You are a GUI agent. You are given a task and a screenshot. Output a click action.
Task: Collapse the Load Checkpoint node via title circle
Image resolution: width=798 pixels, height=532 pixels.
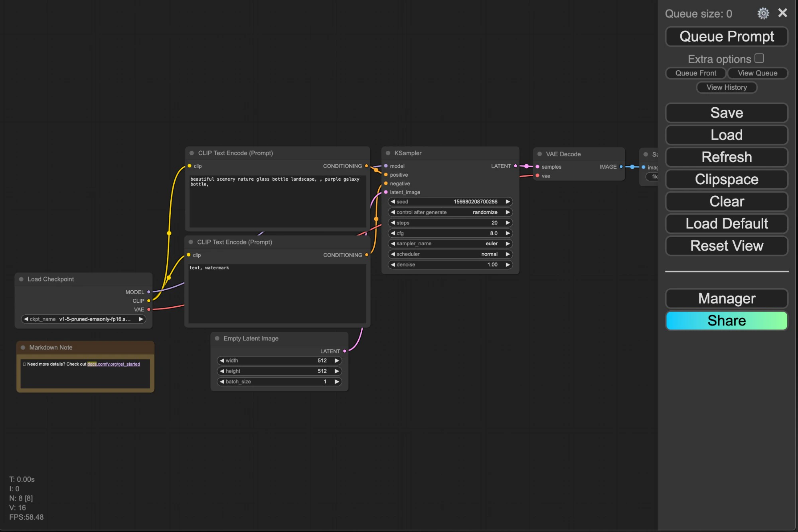21,279
